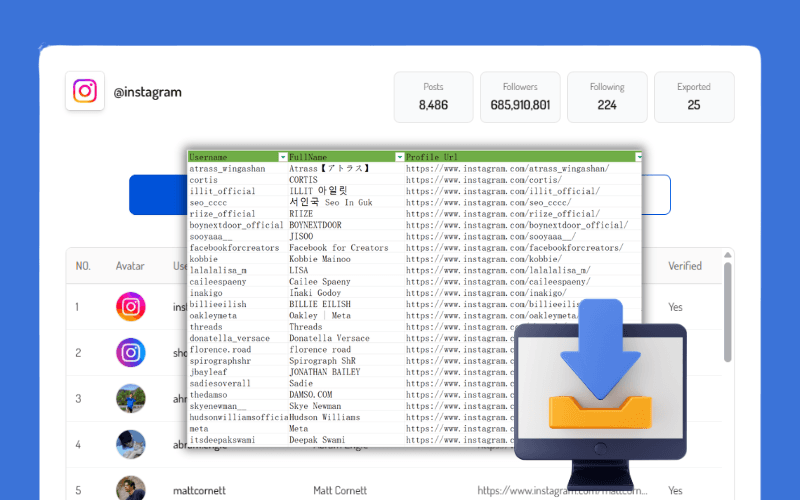This screenshot has height=500, width=800.
Task: Click the Avatar column header
Action: click(130, 266)
